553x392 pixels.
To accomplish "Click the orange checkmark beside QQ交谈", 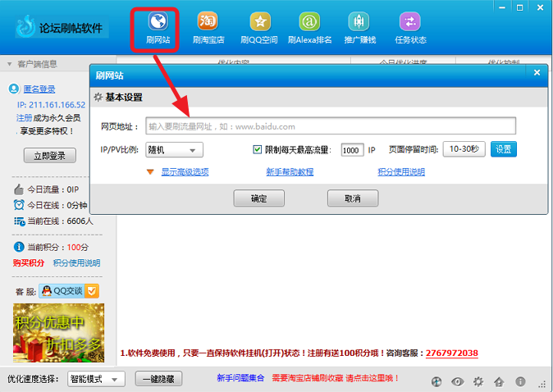I will [x=92, y=291].
